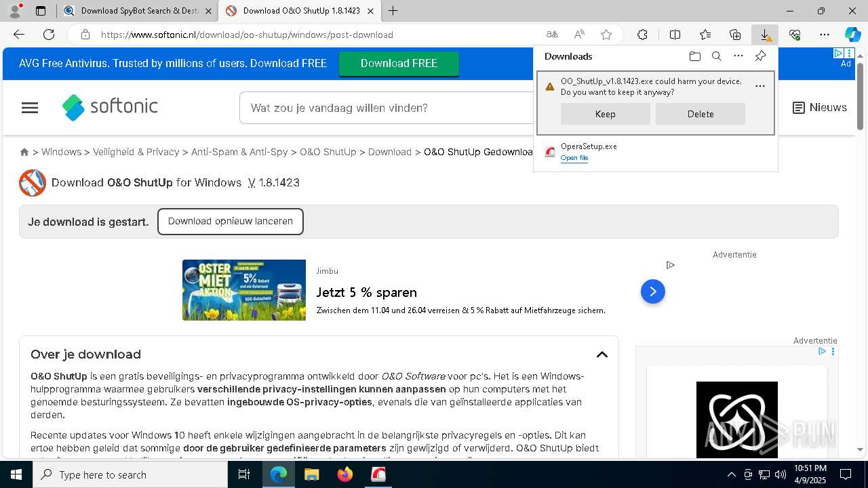Open Edge Settings and more menu
The width and height of the screenshot is (868, 488).
point(825,35)
